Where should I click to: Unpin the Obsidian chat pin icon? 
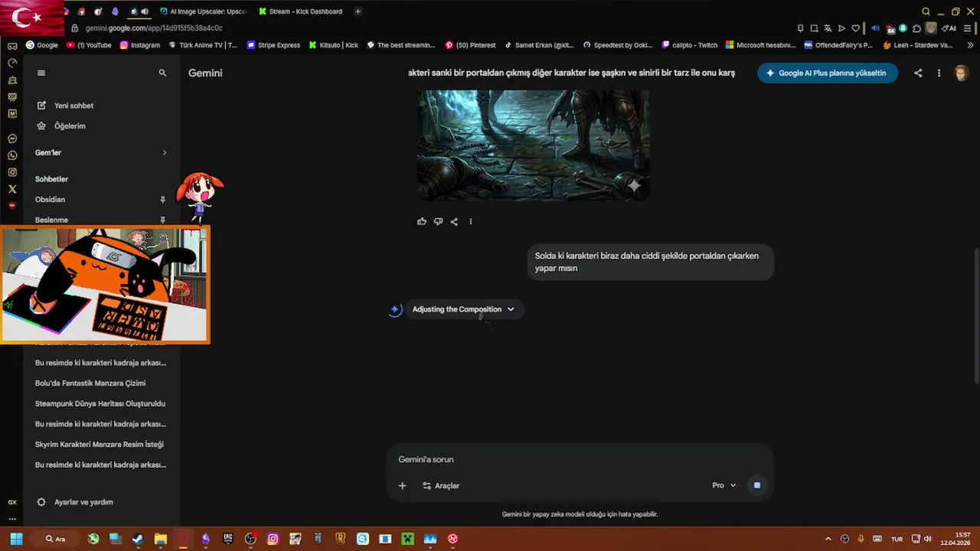[162, 200]
